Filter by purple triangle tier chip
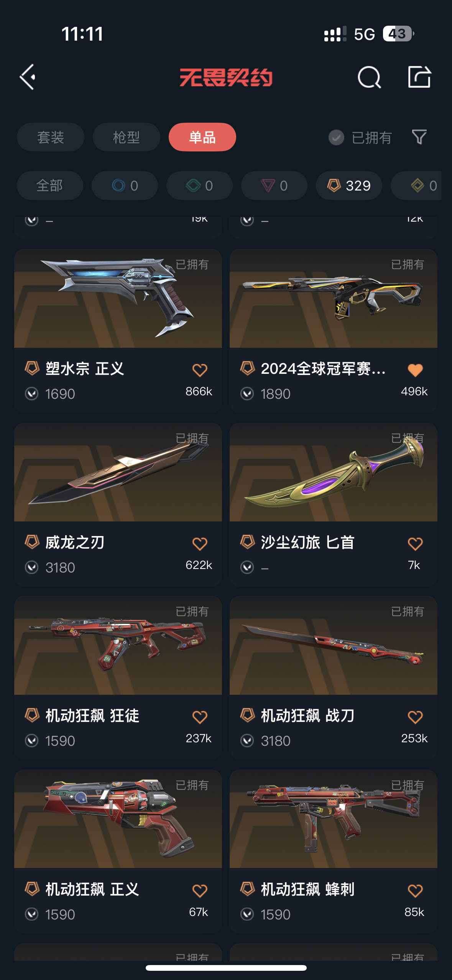452x980 pixels. click(274, 186)
